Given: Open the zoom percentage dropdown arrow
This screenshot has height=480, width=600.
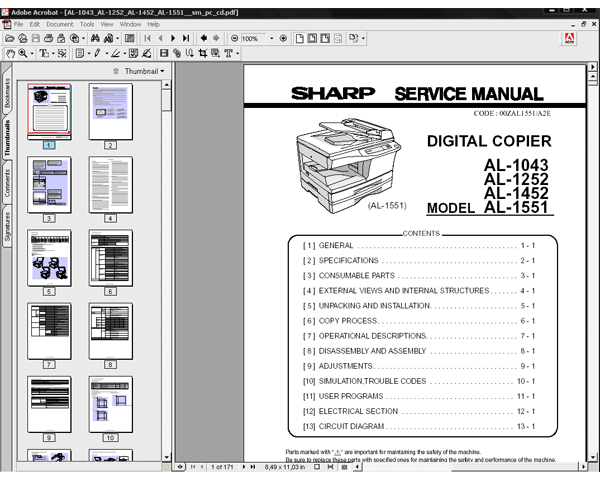Looking at the screenshot, I should coord(272,38).
